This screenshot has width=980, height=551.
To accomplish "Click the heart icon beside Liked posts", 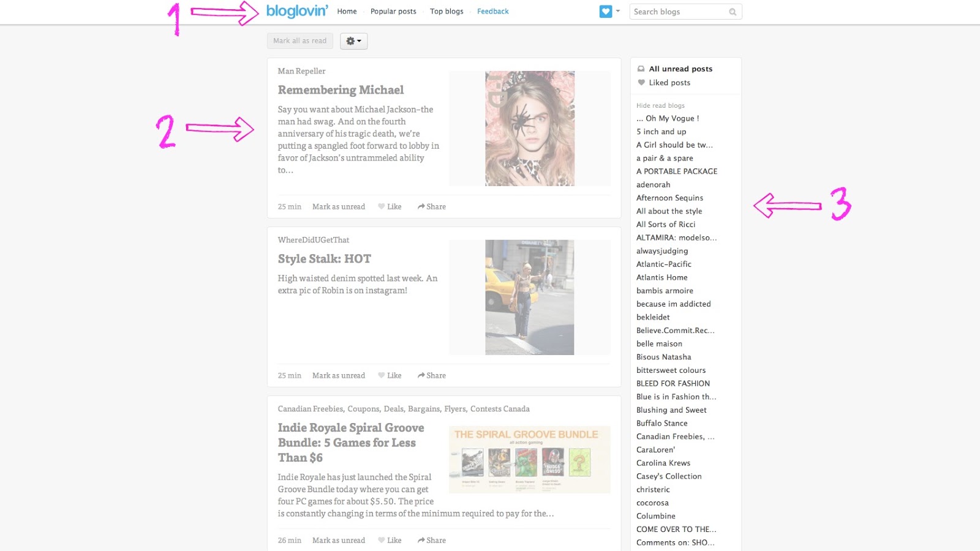I will (x=641, y=83).
